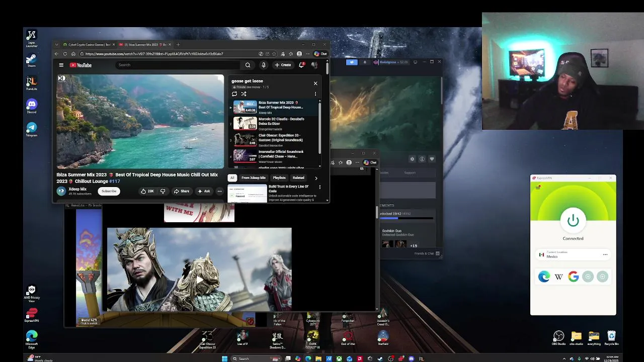Click the center play button on the game video
The image size is (644, 362).
(x=199, y=280)
